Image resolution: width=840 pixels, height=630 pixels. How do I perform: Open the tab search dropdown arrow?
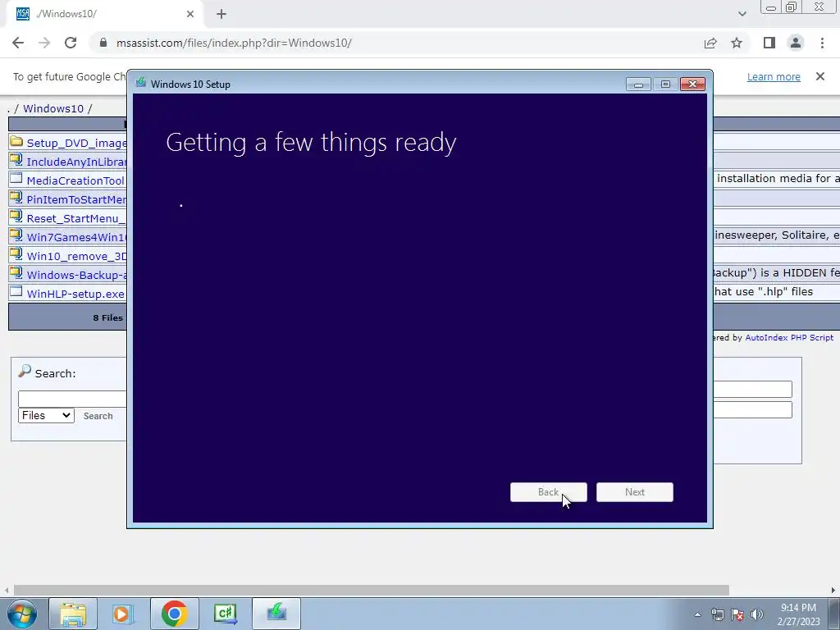(742, 14)
